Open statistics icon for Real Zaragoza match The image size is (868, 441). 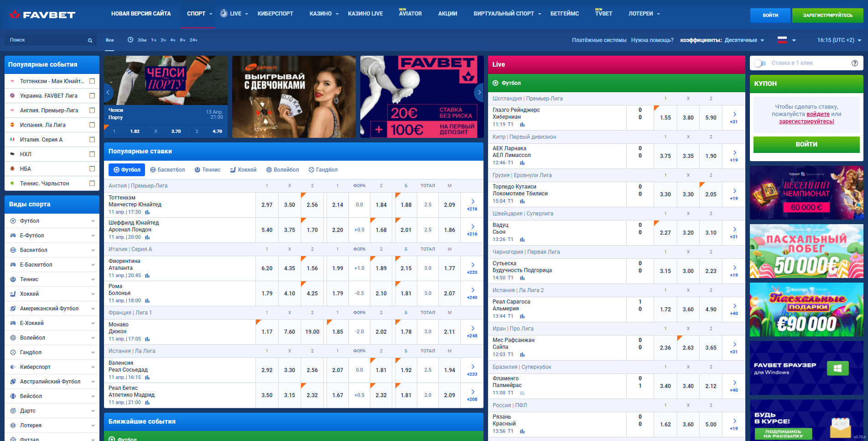click(x=522, y=316)
